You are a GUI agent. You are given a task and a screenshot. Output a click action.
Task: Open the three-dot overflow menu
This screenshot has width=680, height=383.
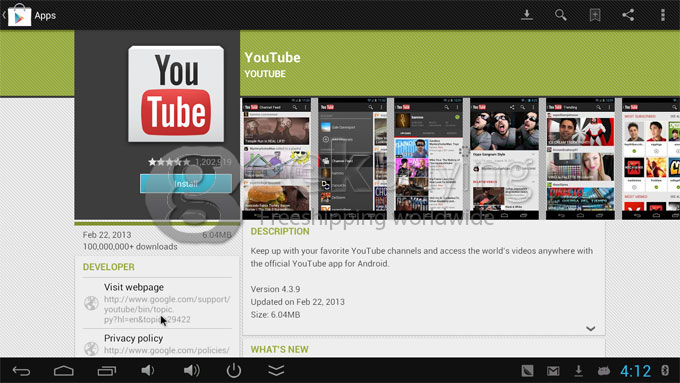(662, 15)
